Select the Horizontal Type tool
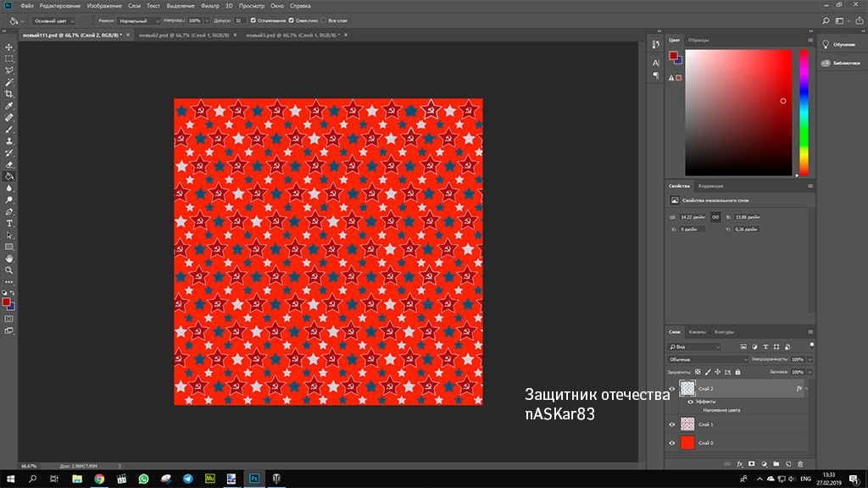 coord(9,223)
